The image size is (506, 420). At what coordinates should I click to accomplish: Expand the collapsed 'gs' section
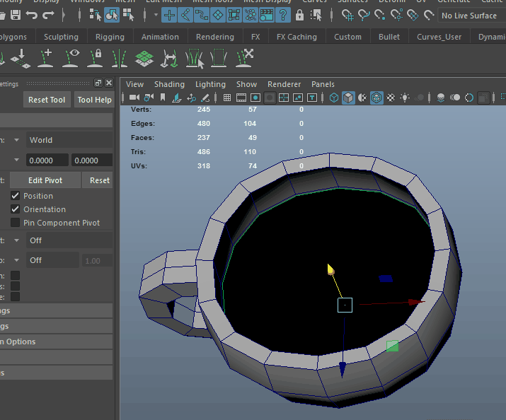(56, 326)
